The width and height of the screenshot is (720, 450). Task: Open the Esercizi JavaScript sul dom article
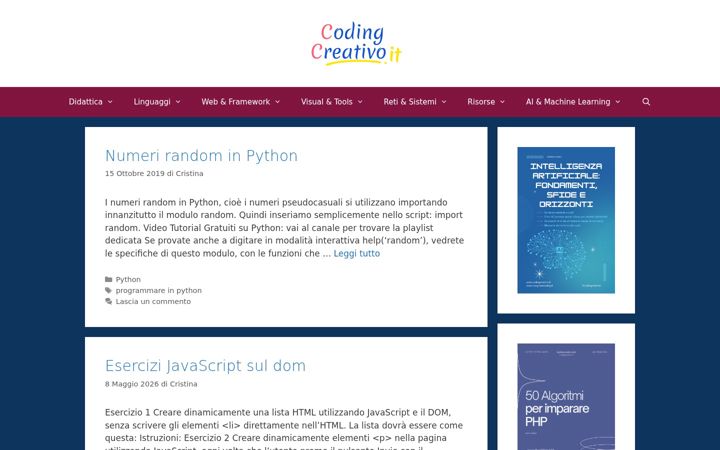coord(205,366)
